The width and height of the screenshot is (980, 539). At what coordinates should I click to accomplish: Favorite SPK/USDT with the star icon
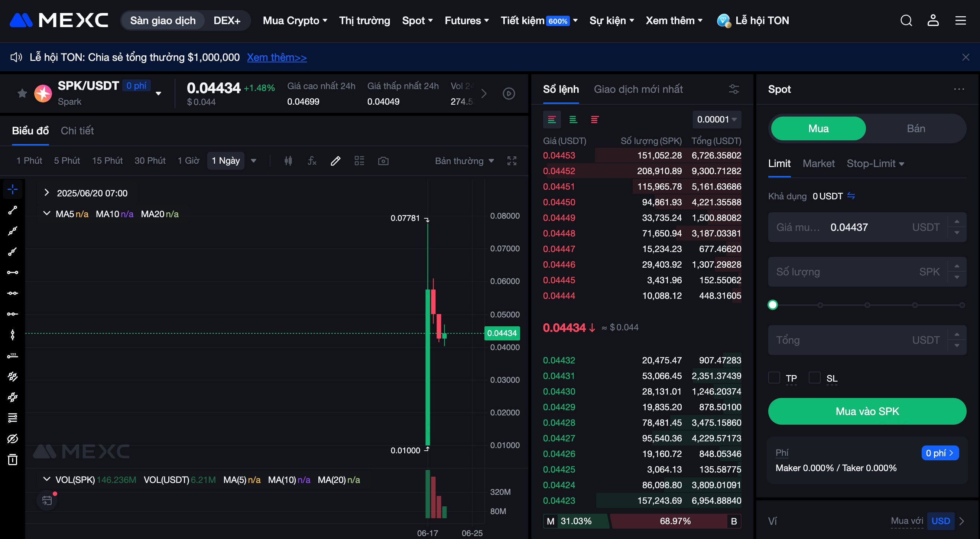(x=22, y=93)
